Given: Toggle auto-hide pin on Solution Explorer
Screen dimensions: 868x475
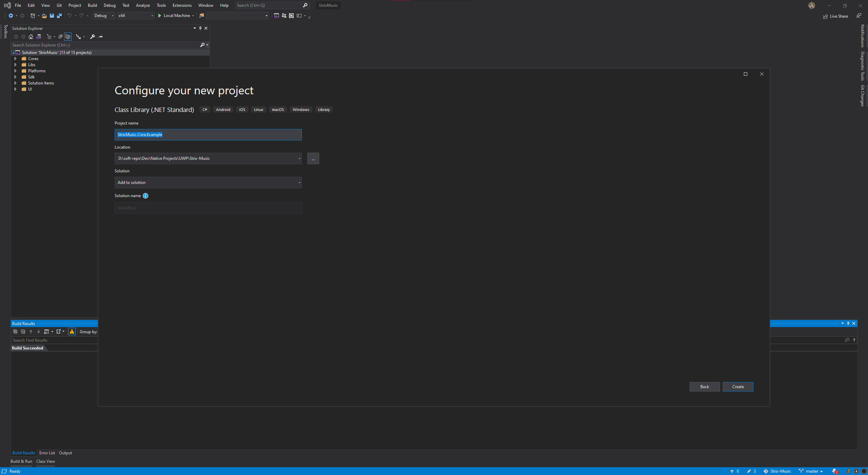Looking at the screenshot, I should coord(200,28).
